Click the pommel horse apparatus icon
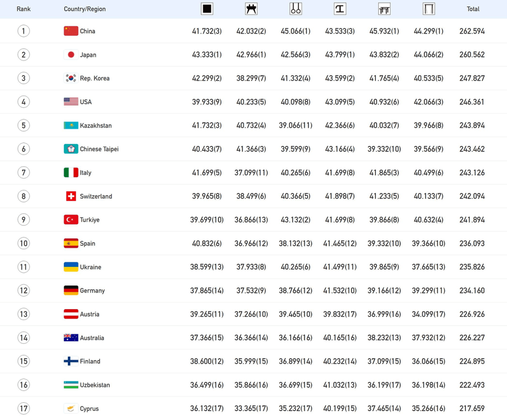Viewport: 507px width, 420px height. click(251, 8)
